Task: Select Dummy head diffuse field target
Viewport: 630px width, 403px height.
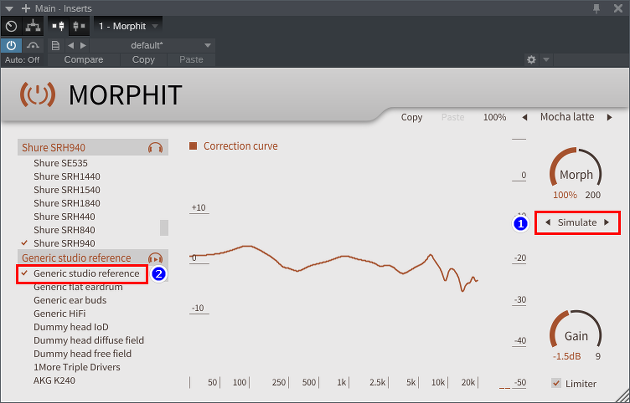Action: [x=88, y=340]
